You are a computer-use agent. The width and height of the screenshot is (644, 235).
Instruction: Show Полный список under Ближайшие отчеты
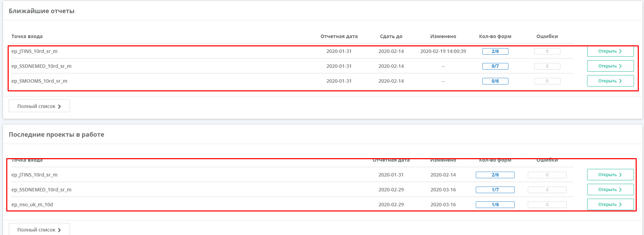coord(39,106)
